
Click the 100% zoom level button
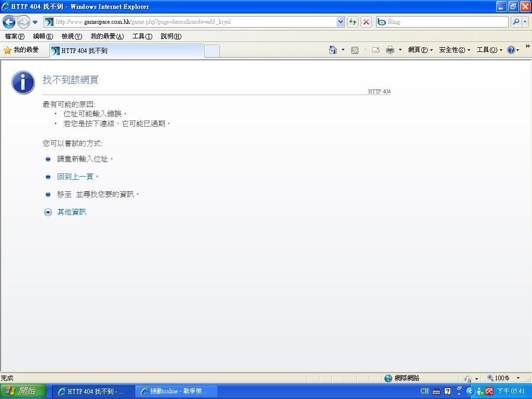(x=498, y=378)
